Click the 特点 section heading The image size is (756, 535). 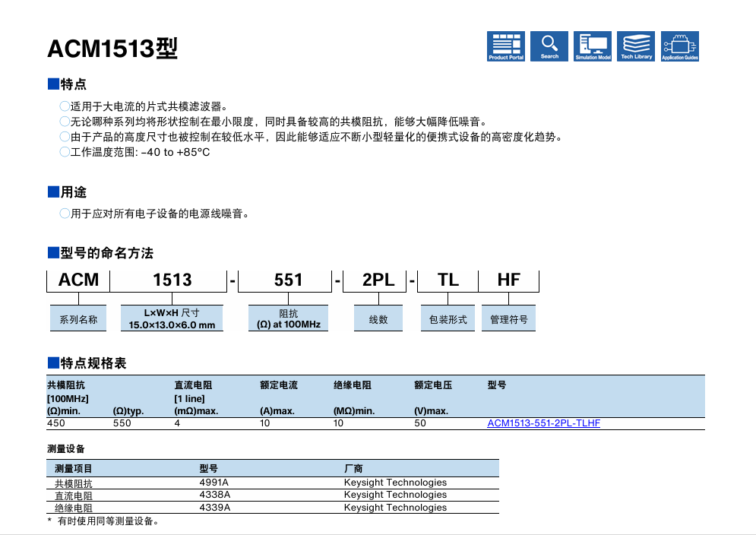[67, 84]
